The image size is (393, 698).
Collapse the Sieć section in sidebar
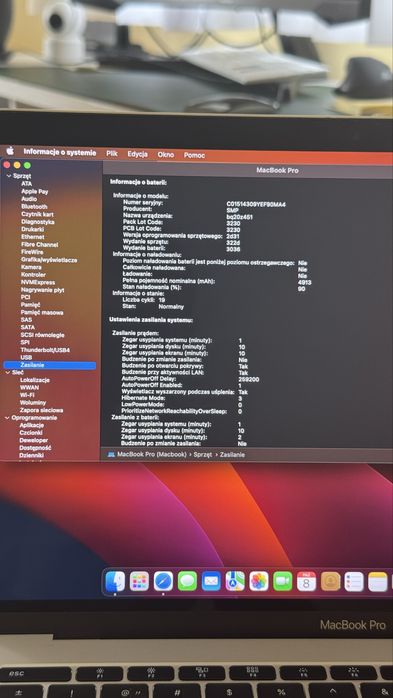point(8,372)
